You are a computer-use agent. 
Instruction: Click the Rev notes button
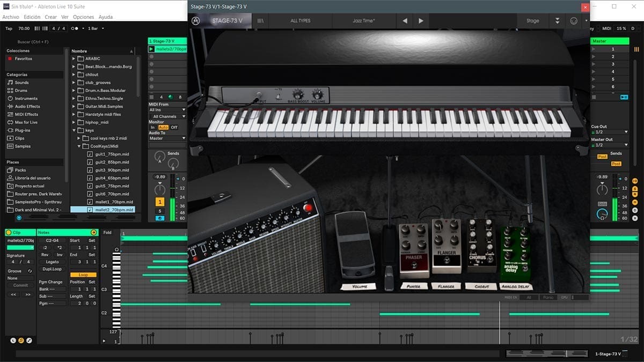tap(45, 255)
